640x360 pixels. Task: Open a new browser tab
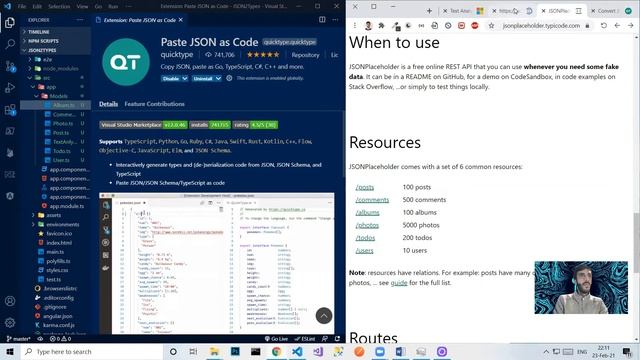pyautogui.click(x=429, y=11)
